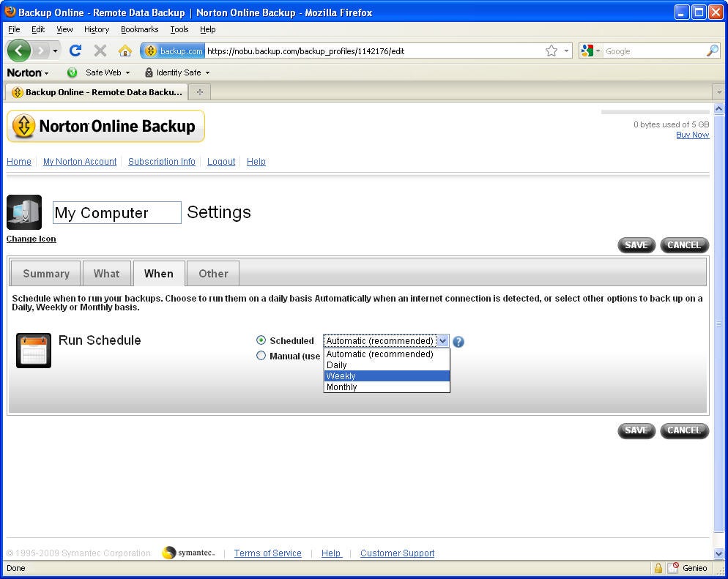Click the Symantec logo in the footer
728x579 pixels.
pyautogui.click(x=188, y=553)
